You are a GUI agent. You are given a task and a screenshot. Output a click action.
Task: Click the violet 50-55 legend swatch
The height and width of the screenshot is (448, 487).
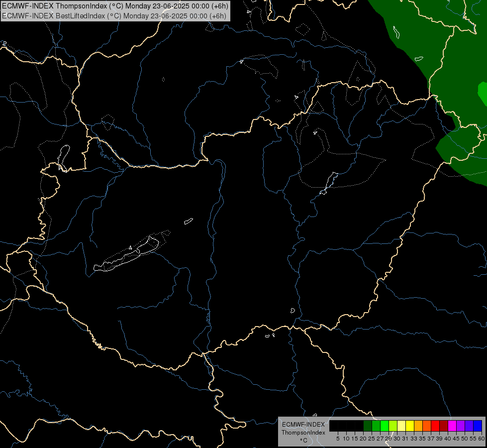click(469, 426)
